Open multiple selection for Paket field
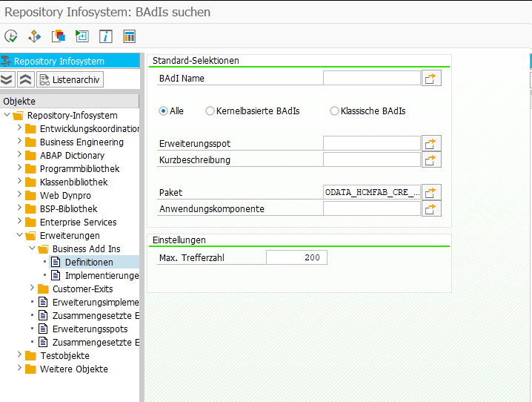 tap(432, 192)
